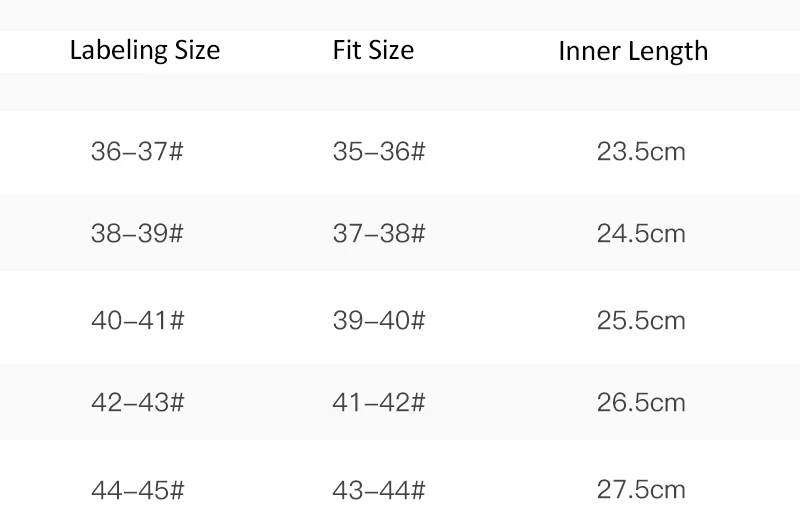Click the Labeling Size column header
Viewport: 800px width, 532px height.
pos(145,50)
